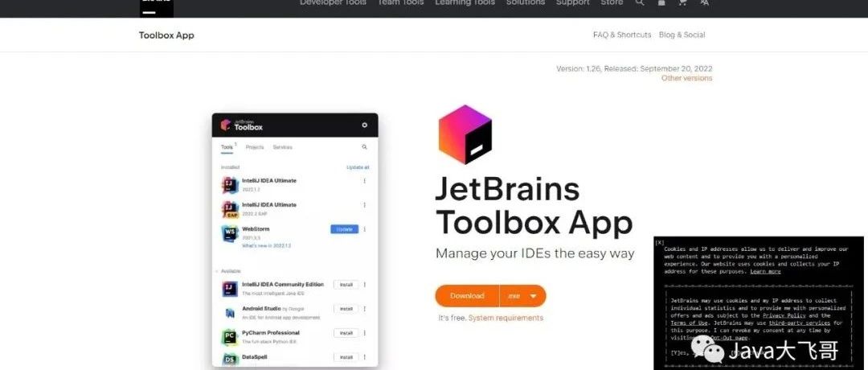Click the blue Update button for WebStorm
Viewport: 868px width, 370px height.
pos(344,229)
